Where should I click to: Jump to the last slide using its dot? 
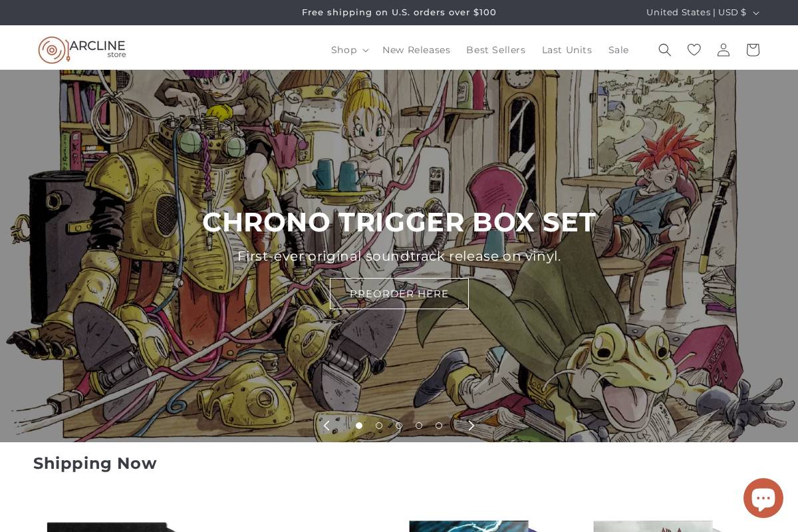[439, 426]
